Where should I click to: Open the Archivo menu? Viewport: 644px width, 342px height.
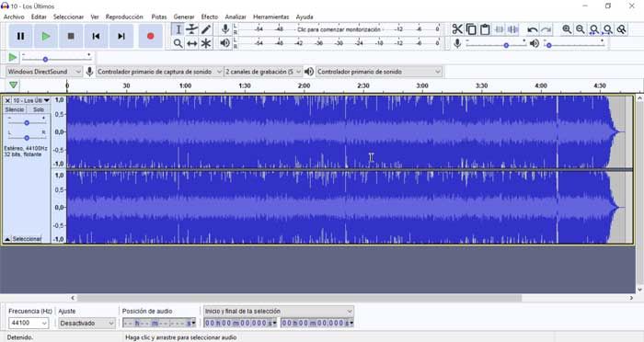[14, 17]
